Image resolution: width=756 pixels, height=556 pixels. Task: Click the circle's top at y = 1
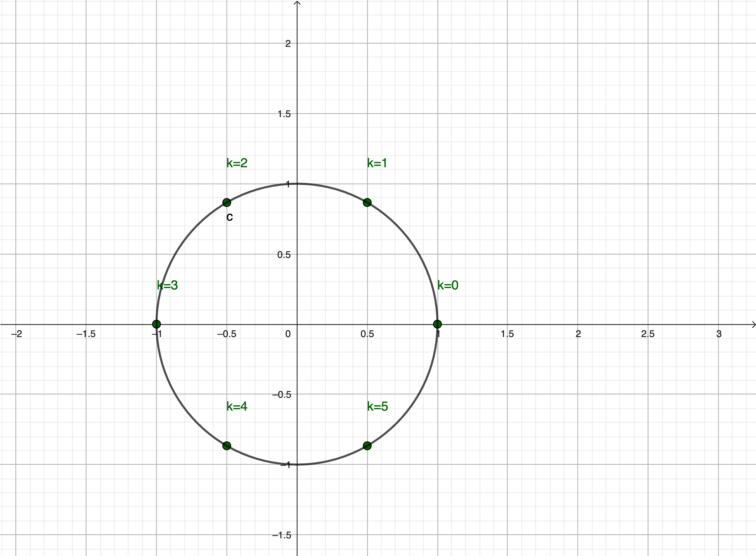(297, 184)
